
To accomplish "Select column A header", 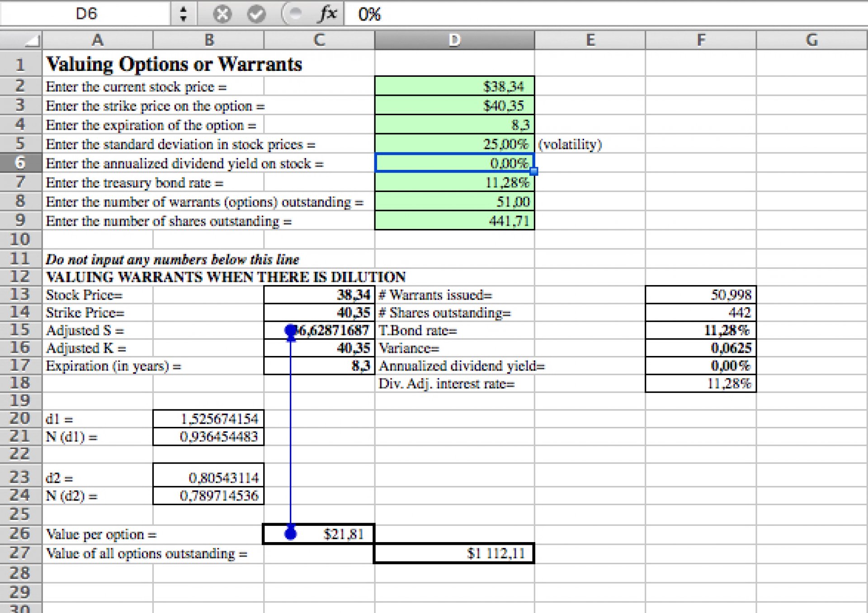I will (98, 40).
